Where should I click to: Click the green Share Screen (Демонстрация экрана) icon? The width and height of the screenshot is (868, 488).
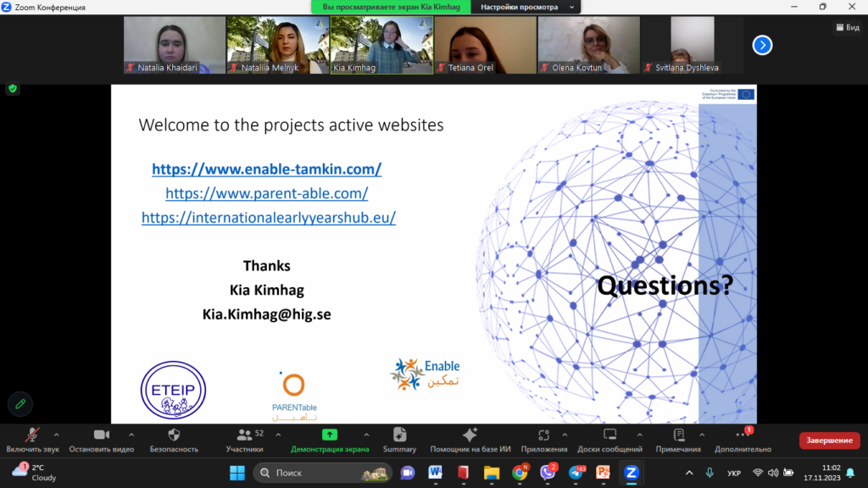click(x=330, y=435)
